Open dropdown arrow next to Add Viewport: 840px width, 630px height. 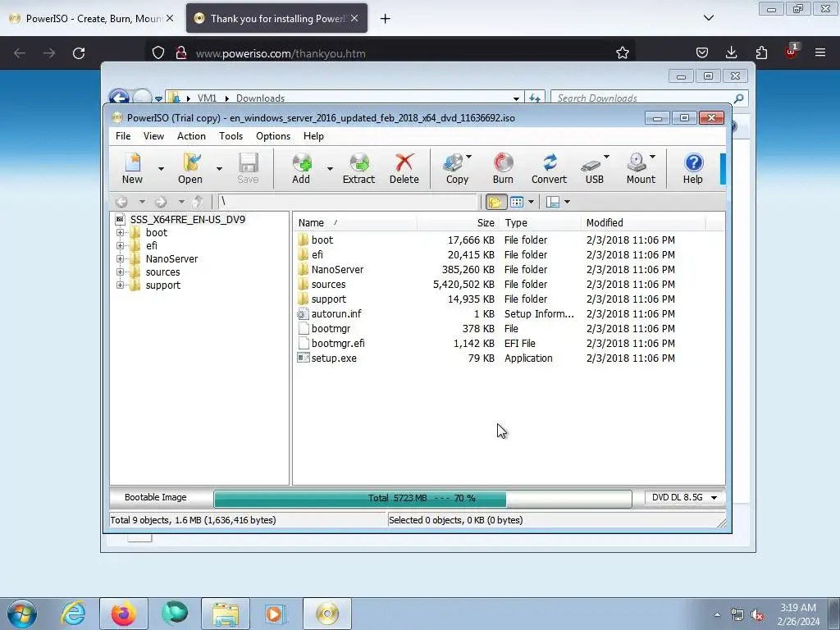pos(330,168)
